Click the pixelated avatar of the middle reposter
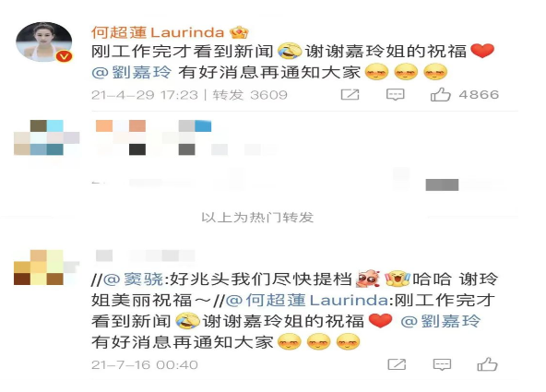 [x=47, y=137]
